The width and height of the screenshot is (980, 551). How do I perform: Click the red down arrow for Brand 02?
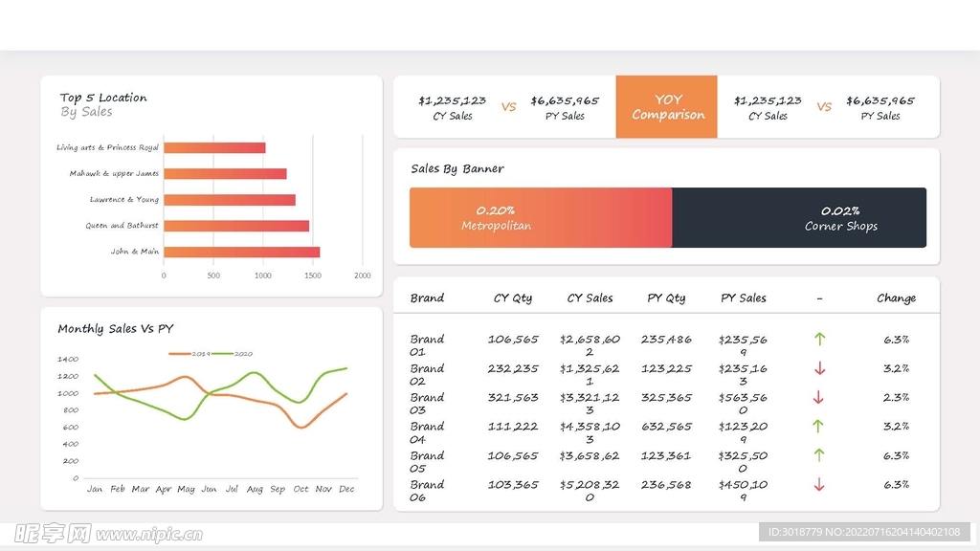click(x=819, y=368)
